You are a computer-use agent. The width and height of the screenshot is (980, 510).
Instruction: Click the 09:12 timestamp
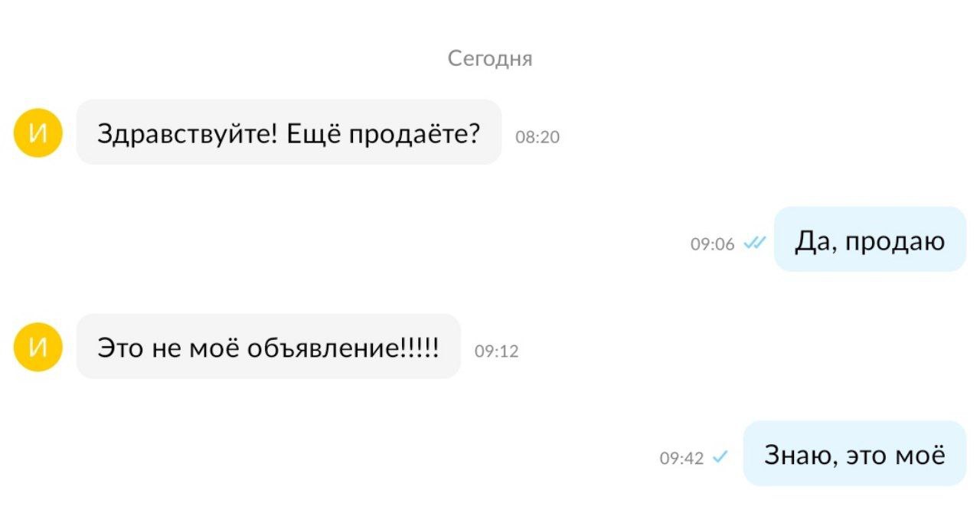497,351
